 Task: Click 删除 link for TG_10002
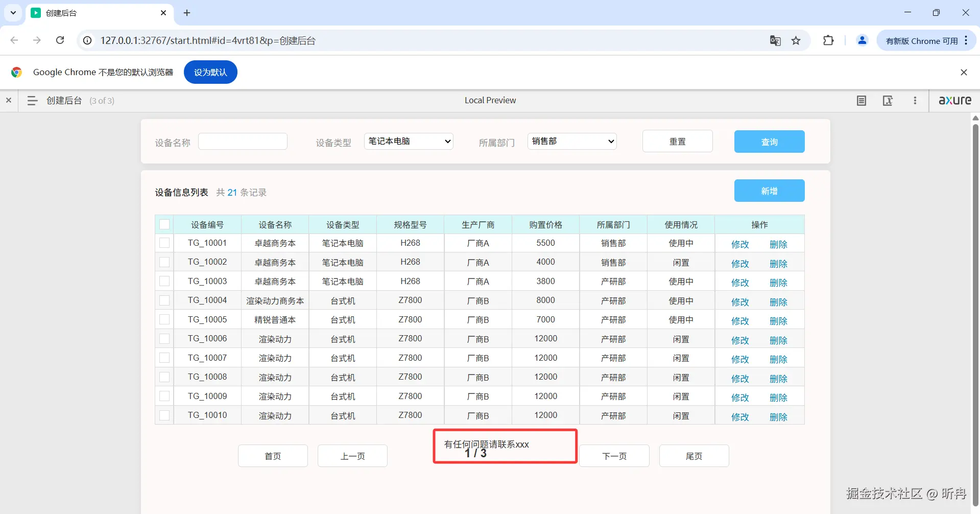[778, 264]
